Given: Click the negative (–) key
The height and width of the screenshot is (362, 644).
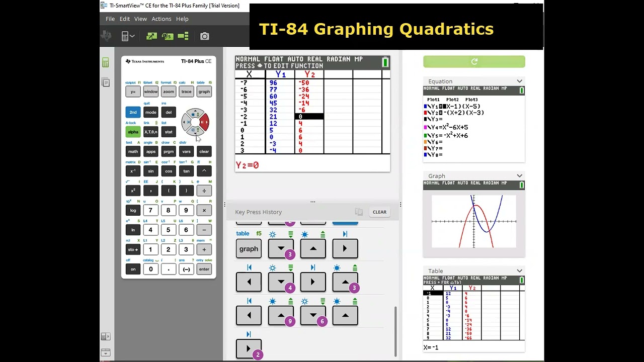Looking at the screenshot, I should [x=186, y=269].
